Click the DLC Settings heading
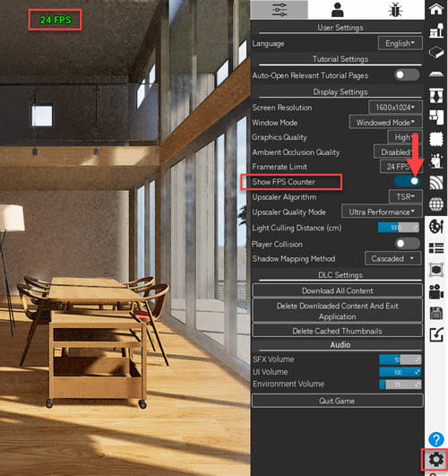The image size is (448, 476). [x=340, y=274]
